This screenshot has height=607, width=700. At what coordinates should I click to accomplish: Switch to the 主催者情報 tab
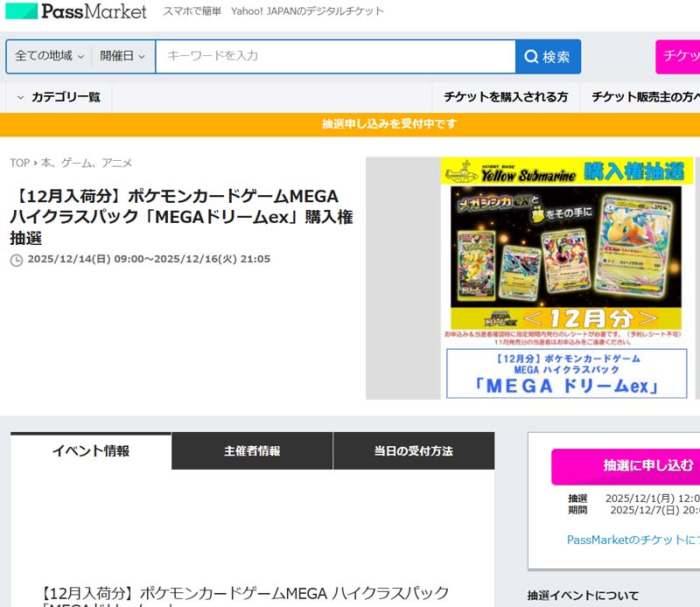(252, 451)
